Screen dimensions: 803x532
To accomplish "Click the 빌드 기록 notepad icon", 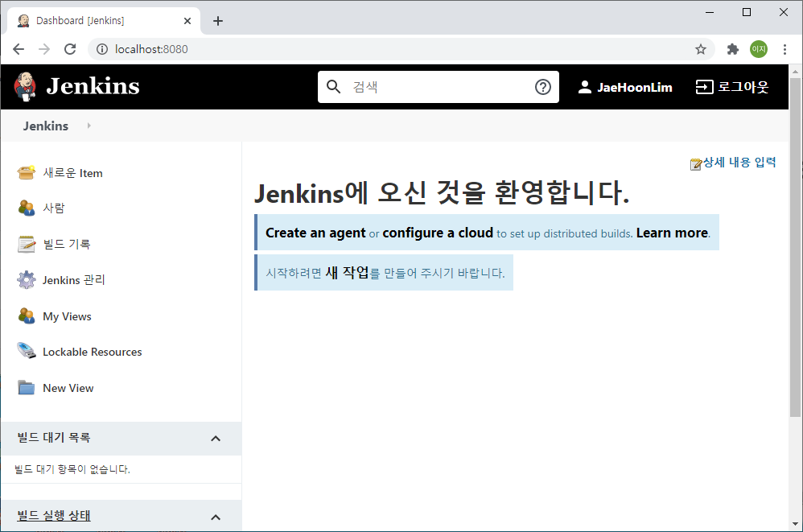I will (26, 244).
